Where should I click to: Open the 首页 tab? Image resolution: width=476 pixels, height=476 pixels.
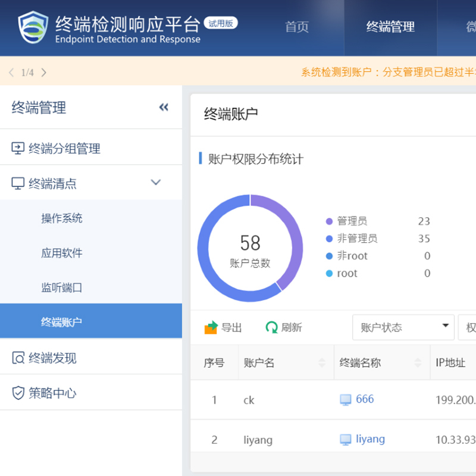point(296,27)
